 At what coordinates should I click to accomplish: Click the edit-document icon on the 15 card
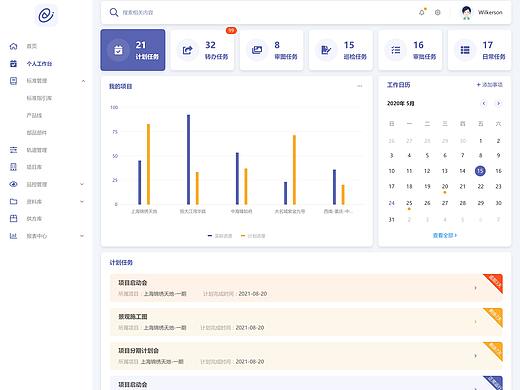point(326,50)
